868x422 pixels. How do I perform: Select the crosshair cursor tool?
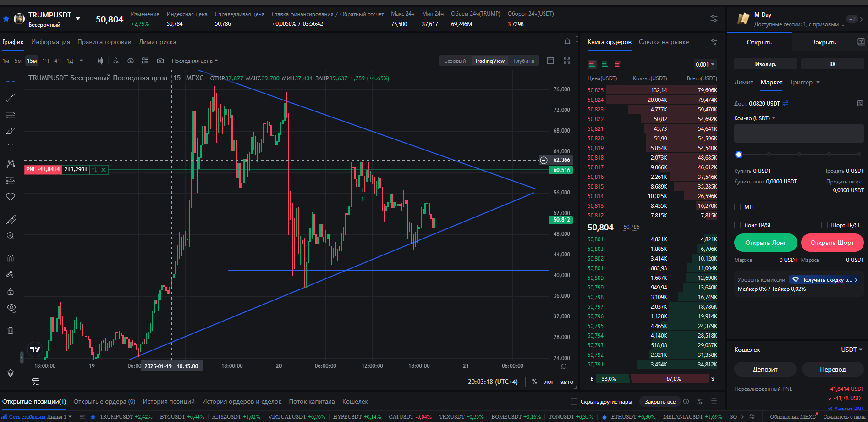11,81
